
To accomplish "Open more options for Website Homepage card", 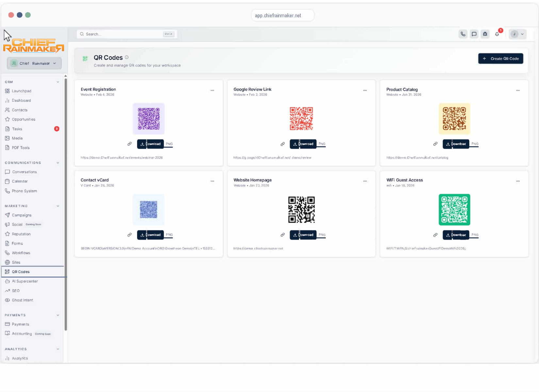I will (365, 181).
